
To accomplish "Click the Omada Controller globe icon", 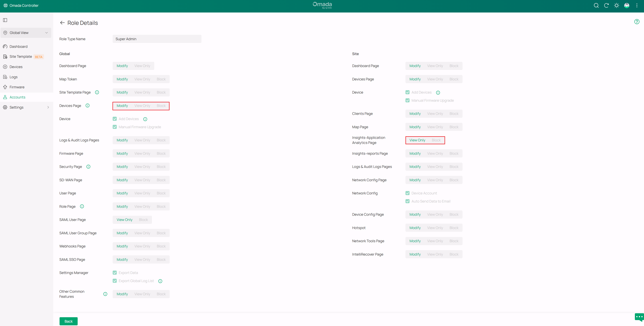I will [6, 6].
